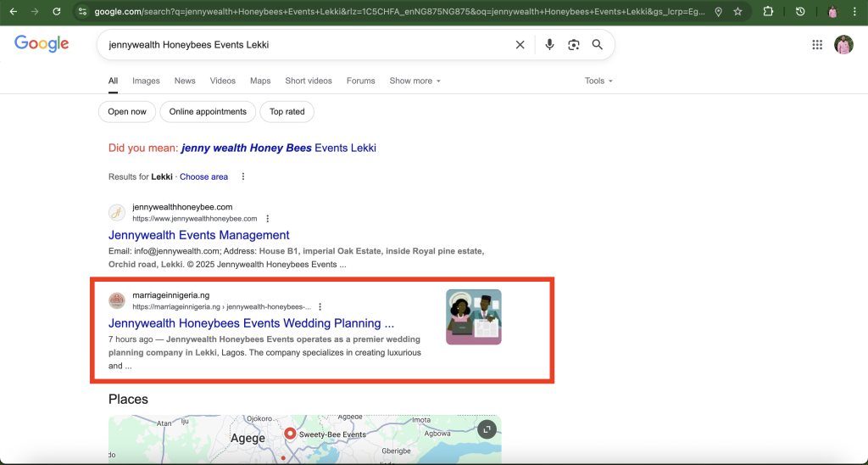Switch to the Videos tab
868x465 pixels.
pos(223,81)
